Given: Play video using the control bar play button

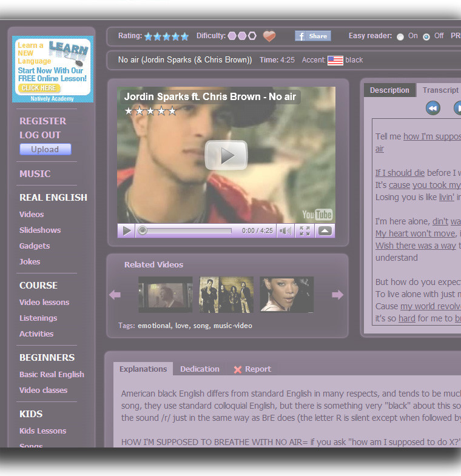Looking at the screenshot, I should tap(127, 230).
